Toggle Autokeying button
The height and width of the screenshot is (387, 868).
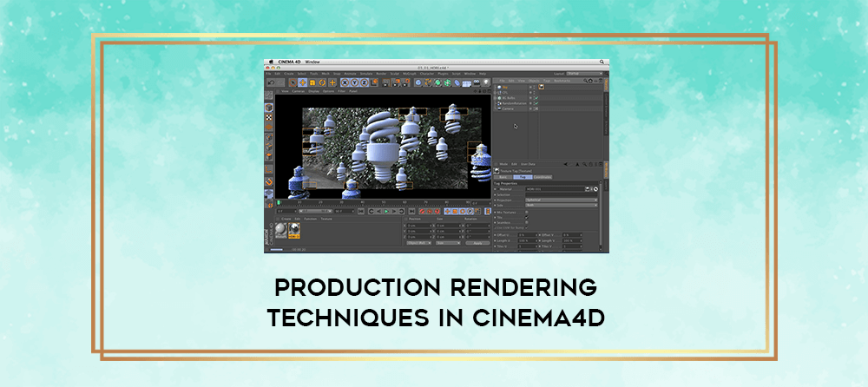430,212
